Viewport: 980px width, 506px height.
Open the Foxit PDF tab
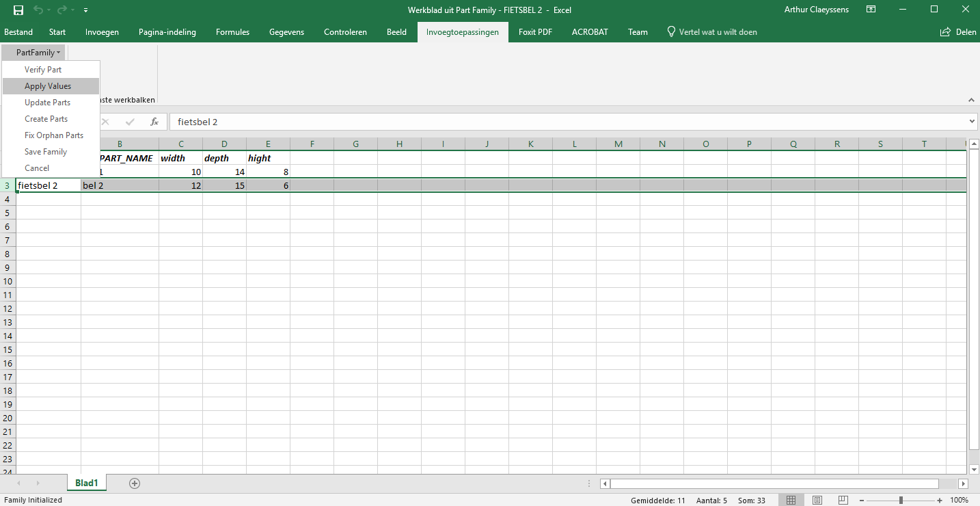pos(535,32)
